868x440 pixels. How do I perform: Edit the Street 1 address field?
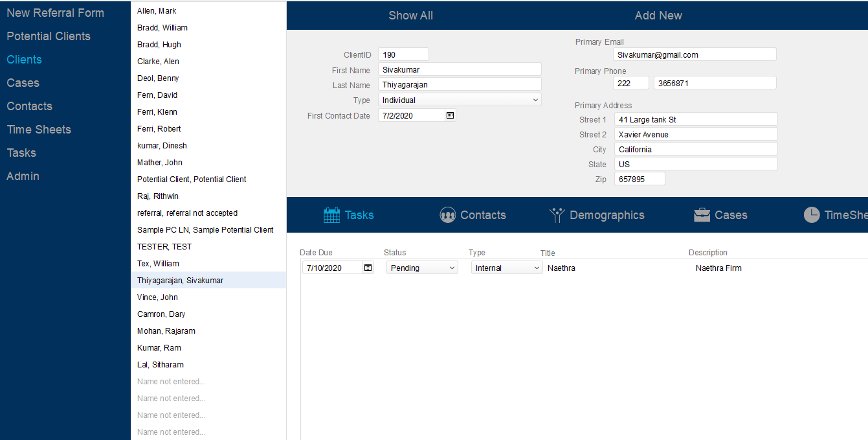(696, 119)
